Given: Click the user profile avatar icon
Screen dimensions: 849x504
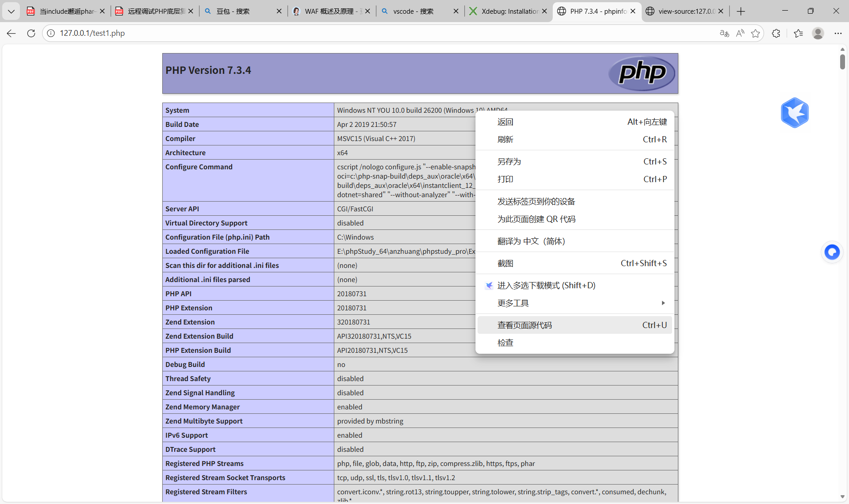Looking at the screenshot, I should 818,33.
